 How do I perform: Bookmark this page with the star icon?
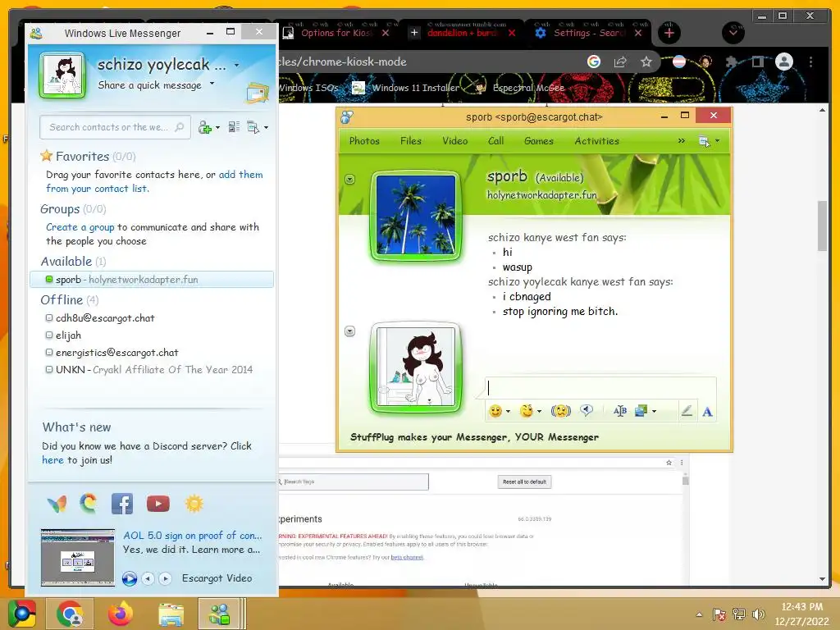pyautogui.click(x=646, y=62)
